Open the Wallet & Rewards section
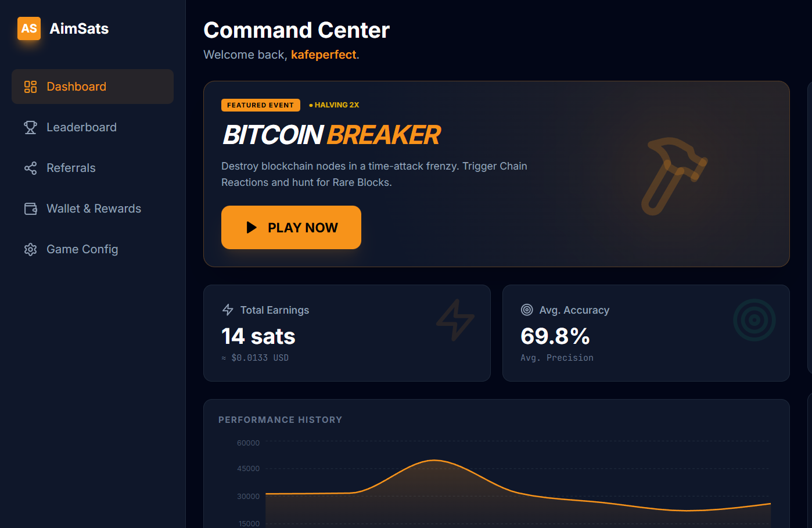 (94, 208)
